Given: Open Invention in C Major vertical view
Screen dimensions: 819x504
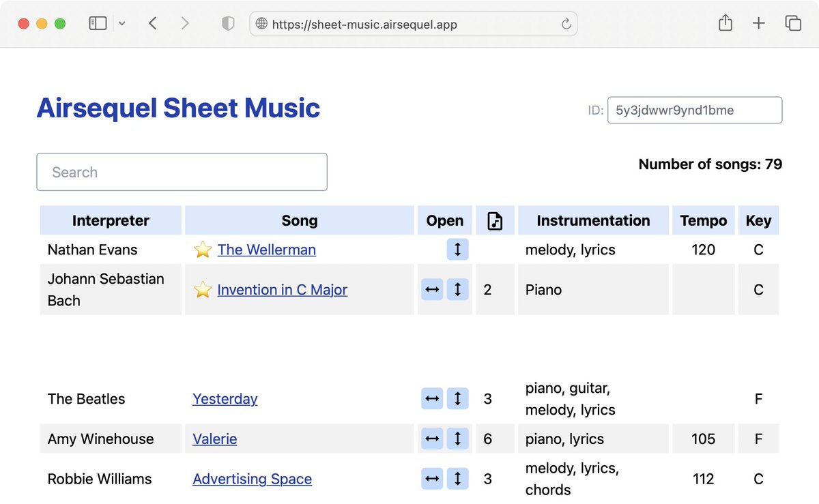Looking at the screenshot, I should pyautogui.click(x=457, y=289).
